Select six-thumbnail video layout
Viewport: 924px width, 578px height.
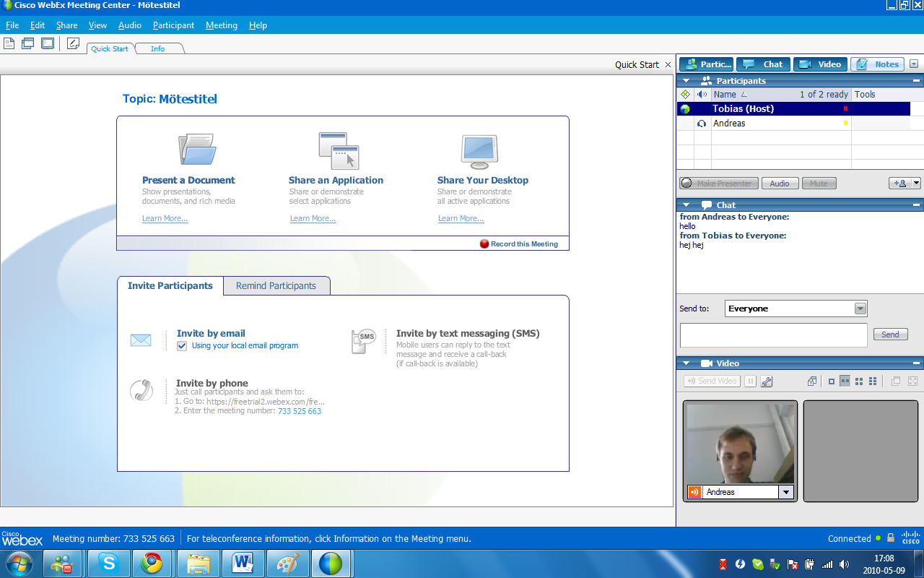[x=873, y=381]
